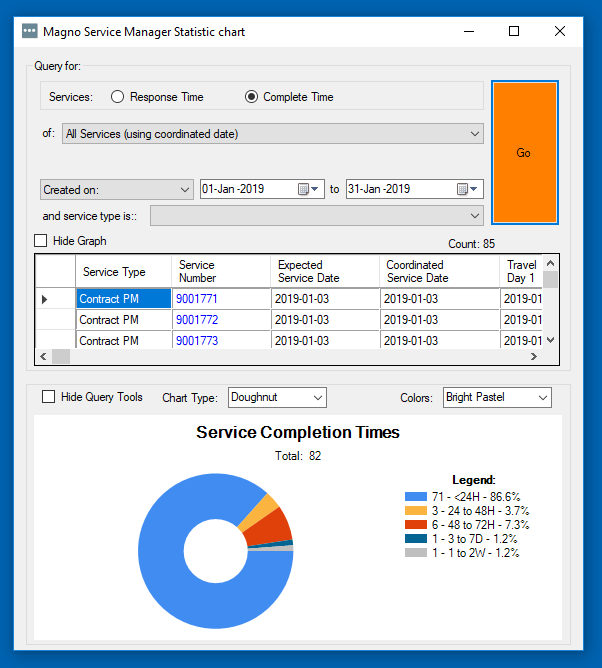The width and height of the screenshot is (602, 668).
Task: Tick the Hide Graph checkbox
Action: coord(40,241)
